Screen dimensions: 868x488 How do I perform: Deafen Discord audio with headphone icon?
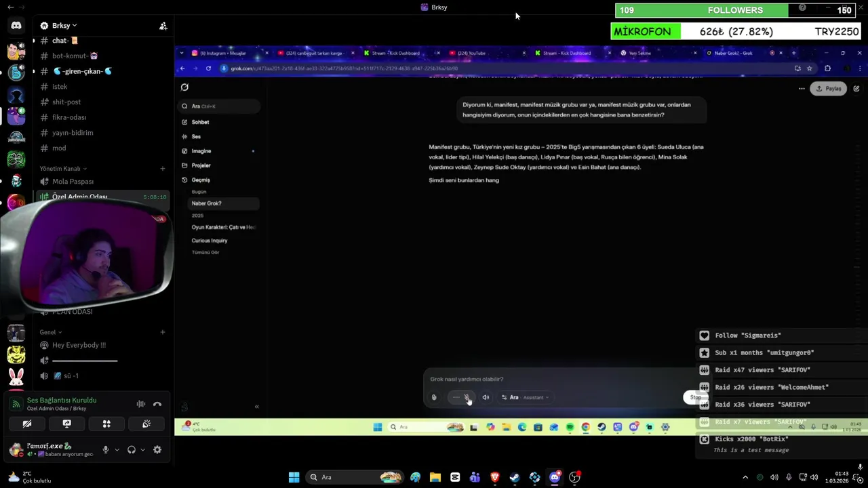pos(132,449)
